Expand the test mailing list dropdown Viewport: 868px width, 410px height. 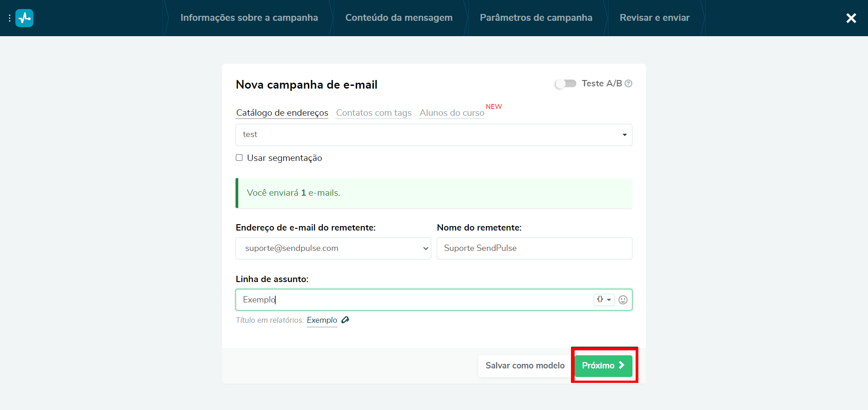pyautogui.click(x=434, y=135)
